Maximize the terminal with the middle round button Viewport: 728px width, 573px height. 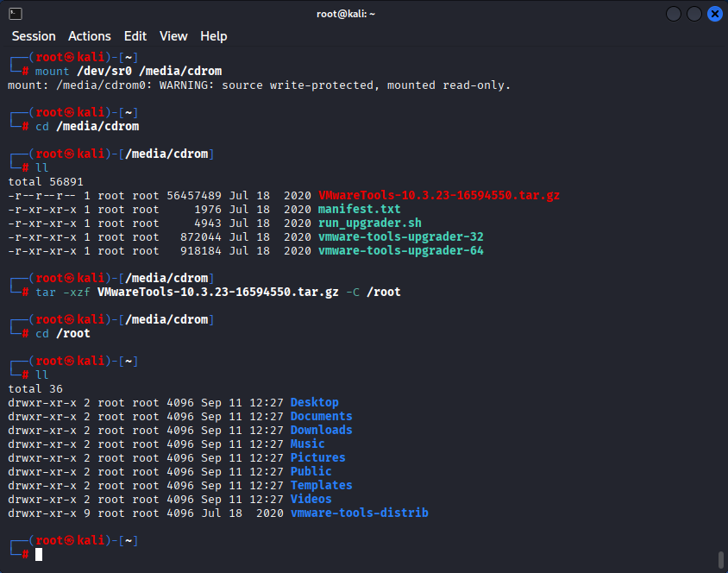coord(694,14)
